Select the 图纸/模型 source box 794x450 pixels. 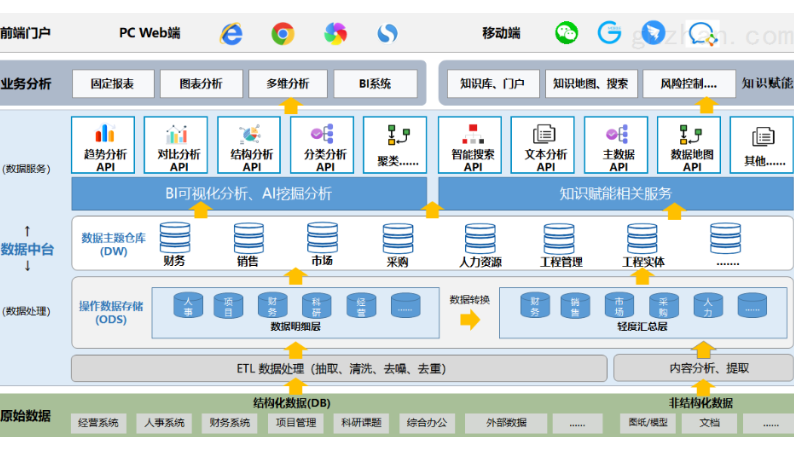tap(648, 423)
